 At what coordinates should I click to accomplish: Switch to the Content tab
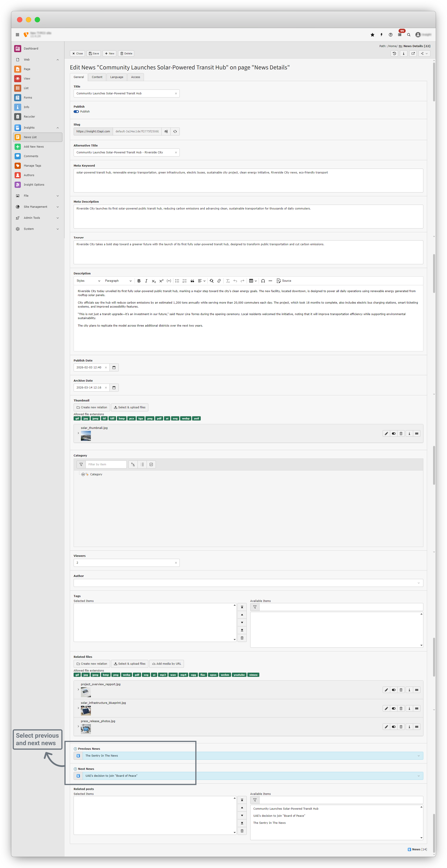(x=97, y=77)
